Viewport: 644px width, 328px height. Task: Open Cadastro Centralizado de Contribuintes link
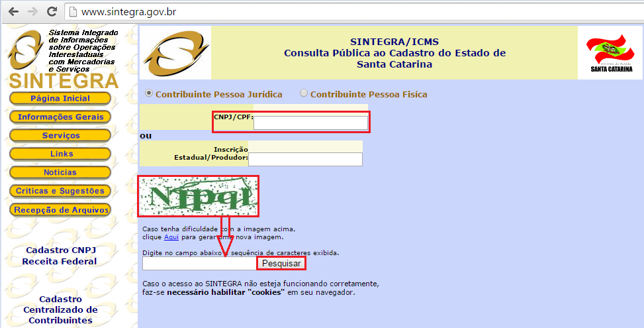[60, 310]
